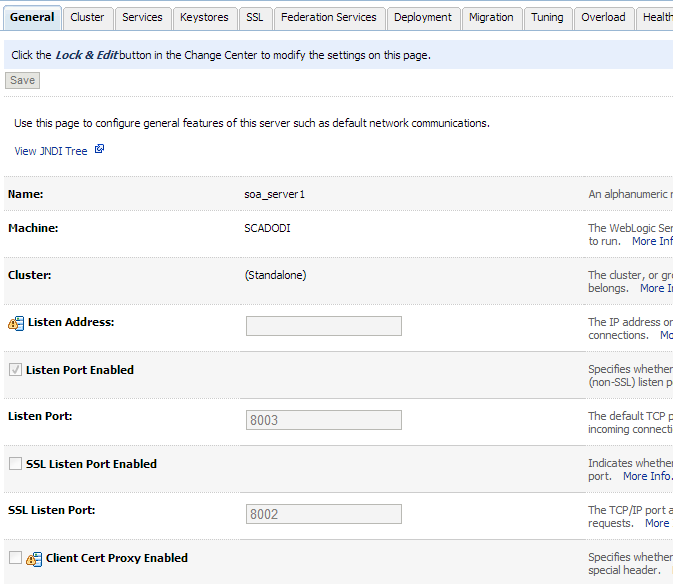This screenshot has height=584, width=673.
Task: Click the external link icon beside View JNDI Tree
Action: (x=99, y=150)
